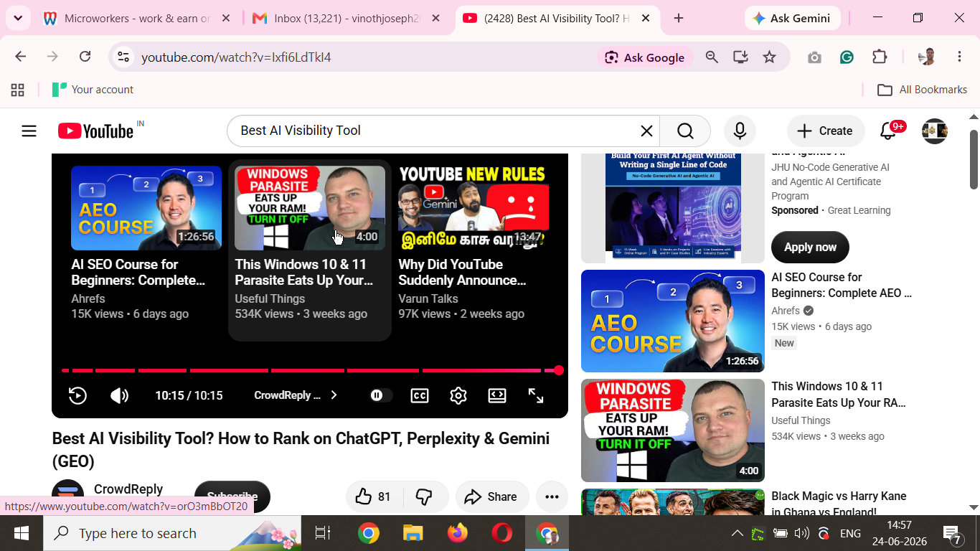Open end-screen Windows Parasite video thumbnail

[310, 208]
